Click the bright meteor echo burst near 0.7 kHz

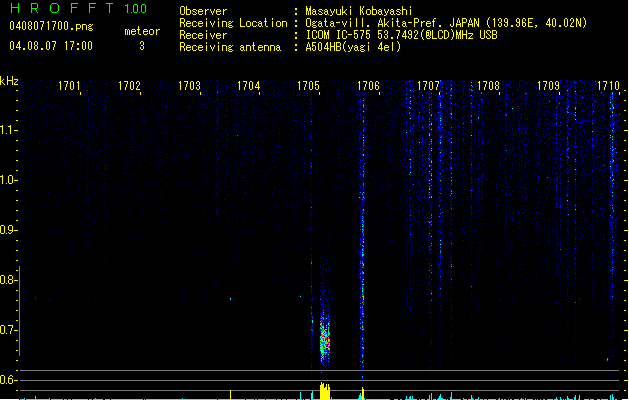[325, 341]
